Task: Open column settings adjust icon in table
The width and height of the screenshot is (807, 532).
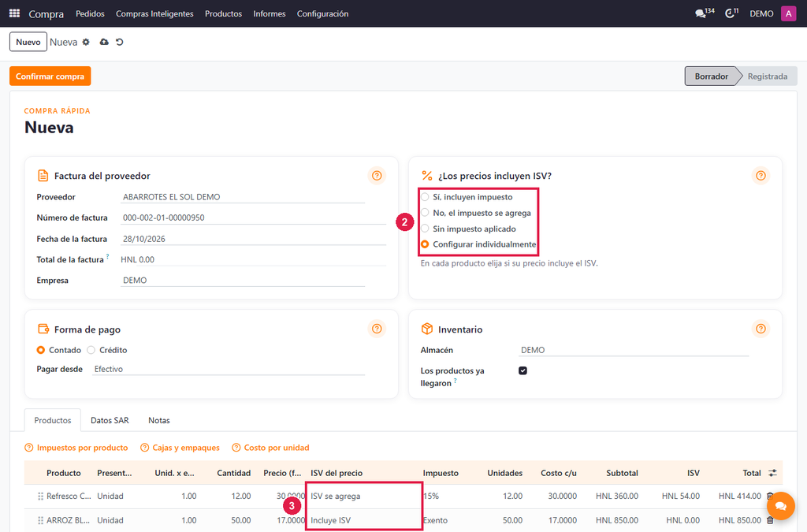Action: tap(772, 473)
